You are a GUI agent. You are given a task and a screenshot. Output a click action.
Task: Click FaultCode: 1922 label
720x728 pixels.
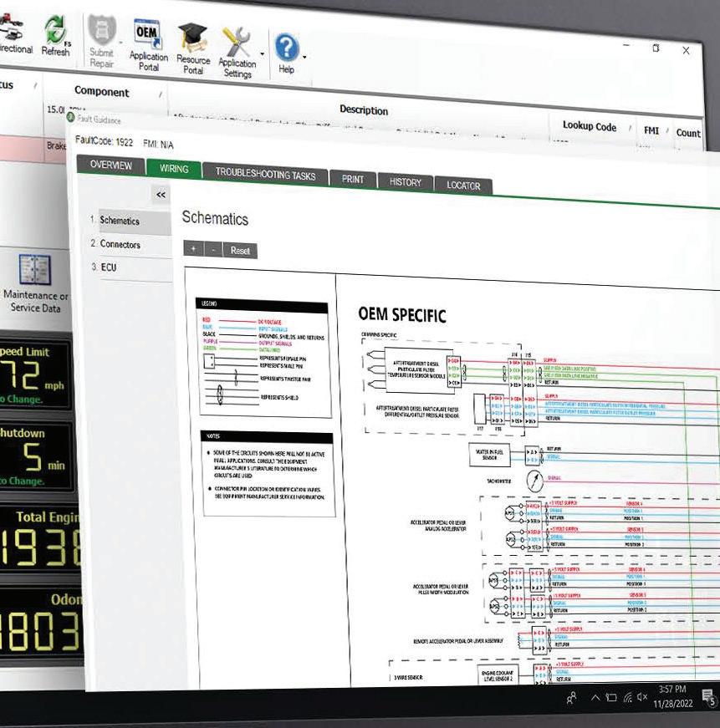(x=105, y=140)
